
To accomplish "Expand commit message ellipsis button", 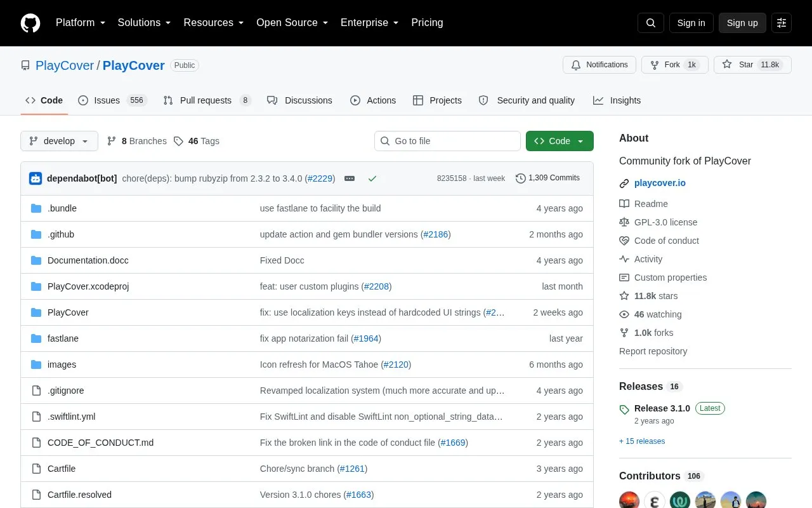I will (x=350, y=178).
